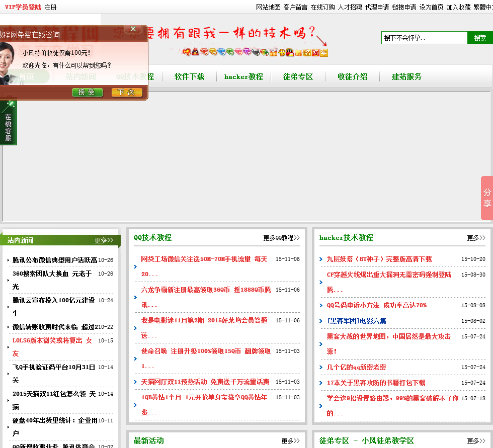Viewport: 493px width, 448px height.
Task: Open news LOLS6版本微笑或将复出
Action: (x=52, y=347)
